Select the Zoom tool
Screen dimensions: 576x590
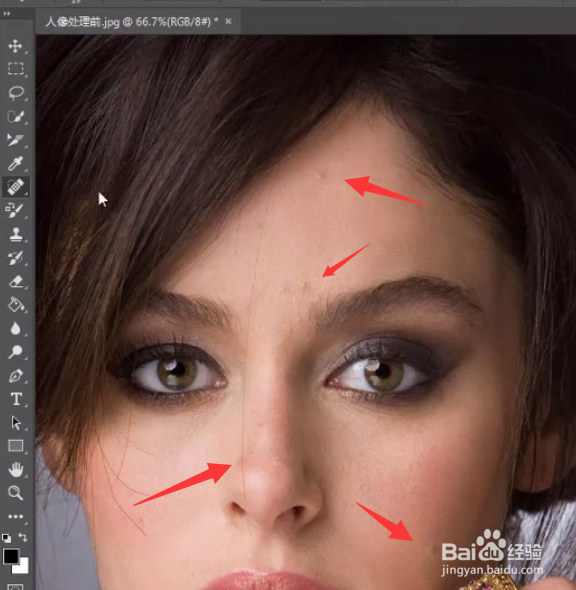click(15, 493)
